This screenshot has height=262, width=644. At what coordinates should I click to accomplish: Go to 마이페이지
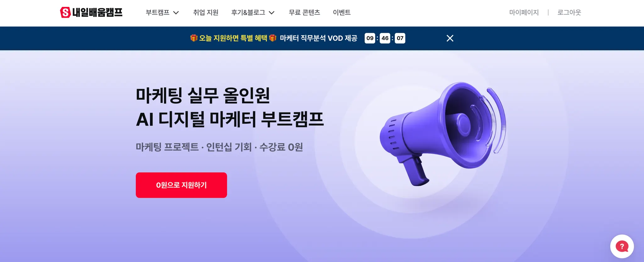click(524, 13)
